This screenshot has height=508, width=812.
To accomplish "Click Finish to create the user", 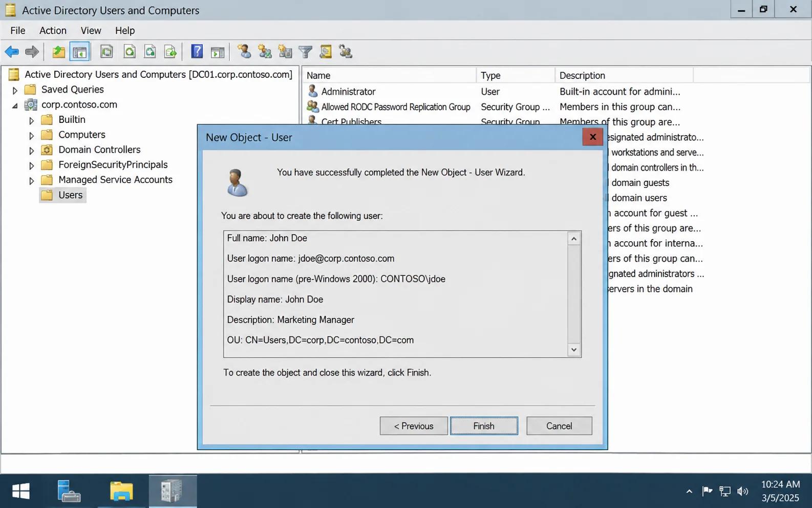I will 484,426.
